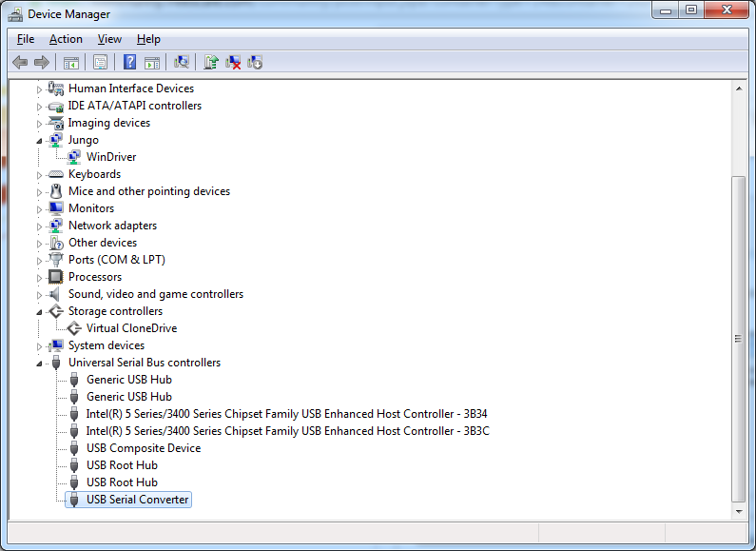Open the Help menu
The height and width of the screenshot is (551, 756).
[x=148, y=39]
